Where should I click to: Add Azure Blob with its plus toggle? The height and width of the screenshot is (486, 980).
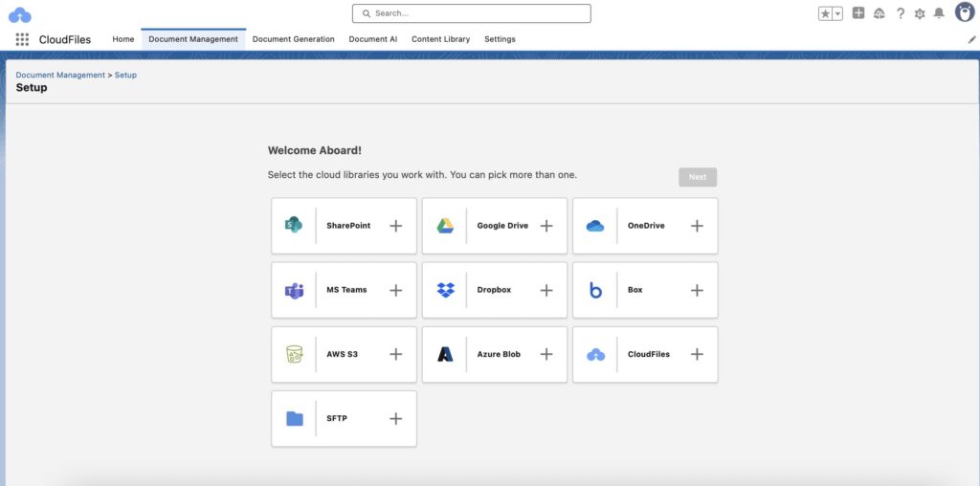tap(546, 354)
